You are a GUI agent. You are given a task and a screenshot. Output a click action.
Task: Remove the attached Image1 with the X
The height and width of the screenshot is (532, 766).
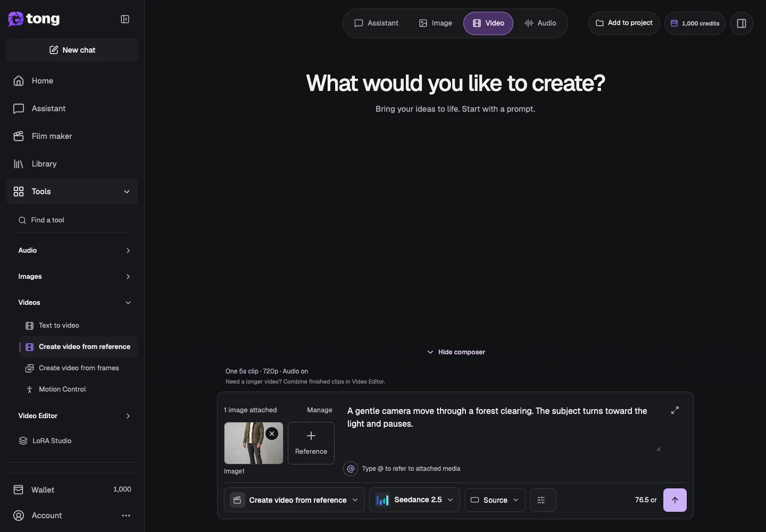pyautogui.click(x=272, y=434)
